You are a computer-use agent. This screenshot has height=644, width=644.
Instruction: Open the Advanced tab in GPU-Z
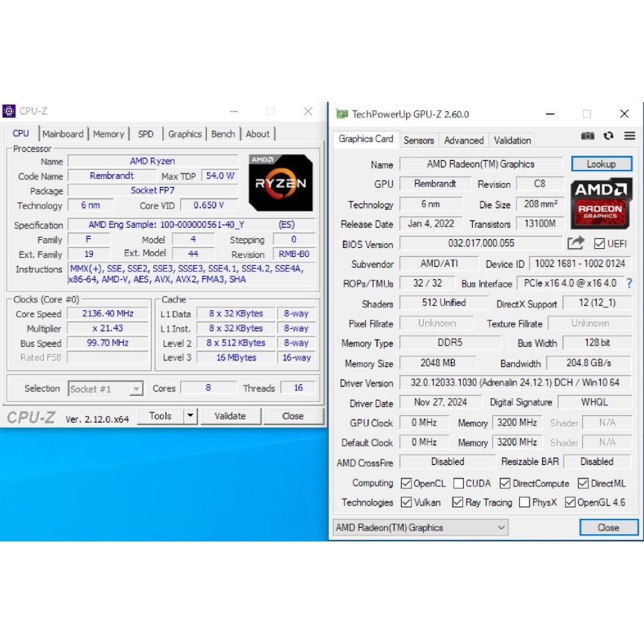point(464,141)
